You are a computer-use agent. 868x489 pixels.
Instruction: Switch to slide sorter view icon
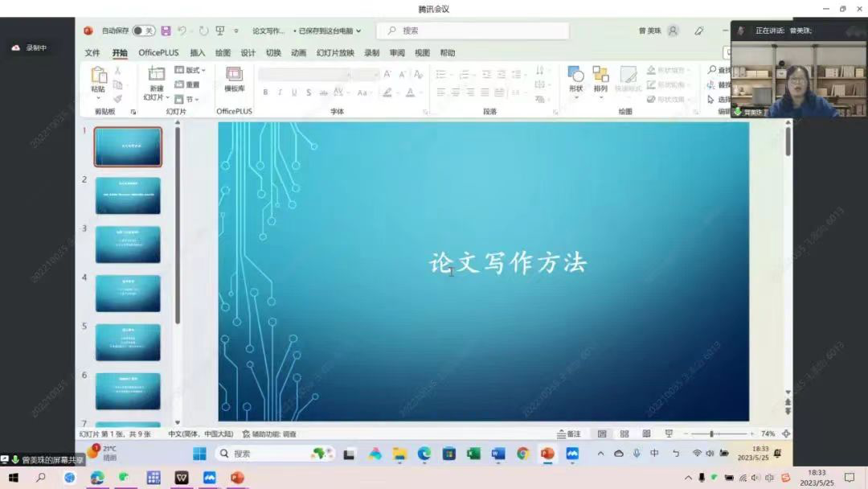[x=624, y=434]
